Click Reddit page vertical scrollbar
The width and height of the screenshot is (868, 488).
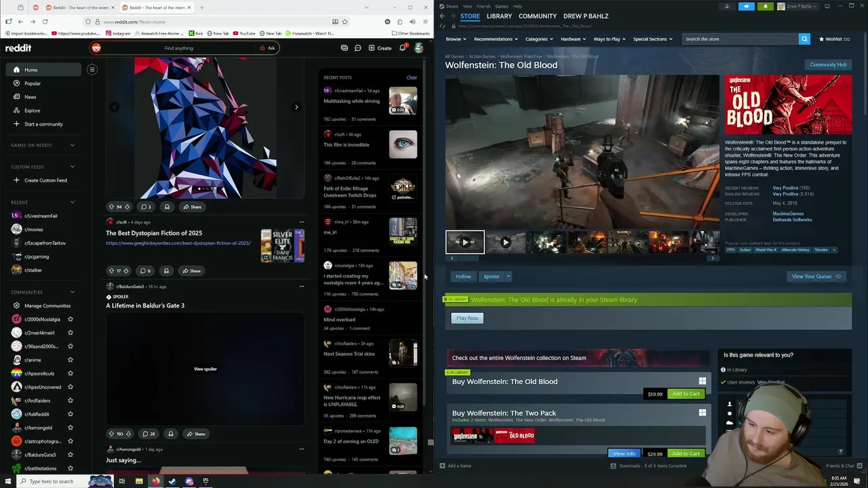tap(430, 443)
